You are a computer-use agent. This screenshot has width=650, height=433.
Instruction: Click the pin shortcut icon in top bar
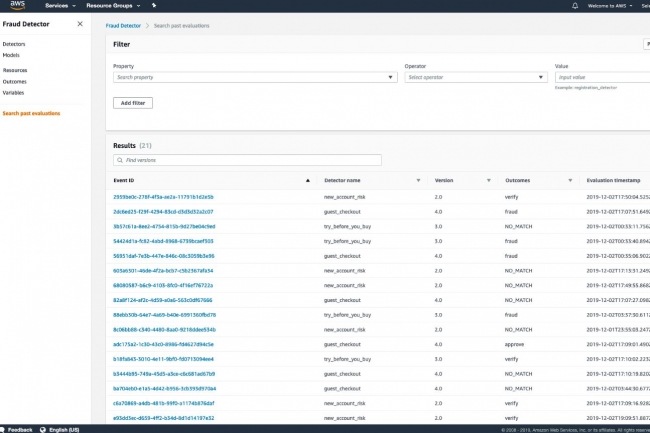click(154, 6)
